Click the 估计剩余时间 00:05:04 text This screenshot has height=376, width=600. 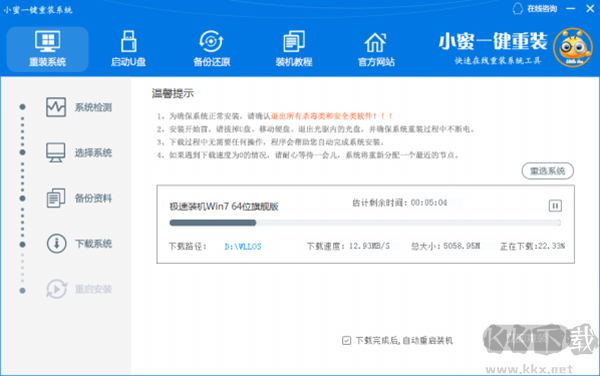coord(399,203)
